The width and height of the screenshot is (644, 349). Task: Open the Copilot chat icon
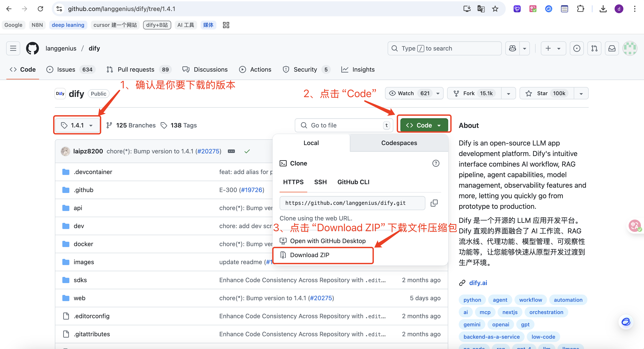coord(513,48)
